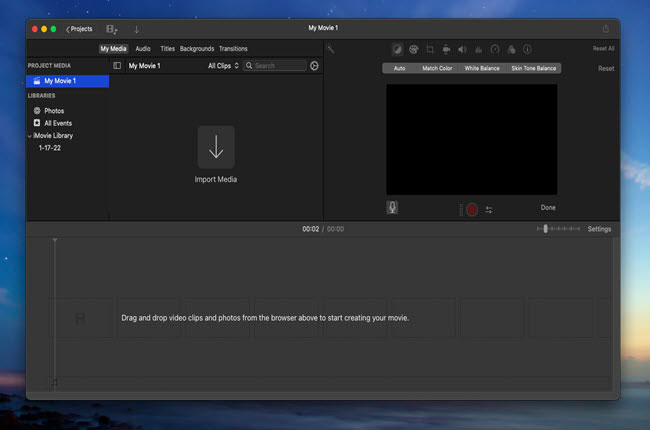Open timeline Settings
Image resolution: width=650 pixels, height=430 pixels.
tap(599, 229)
